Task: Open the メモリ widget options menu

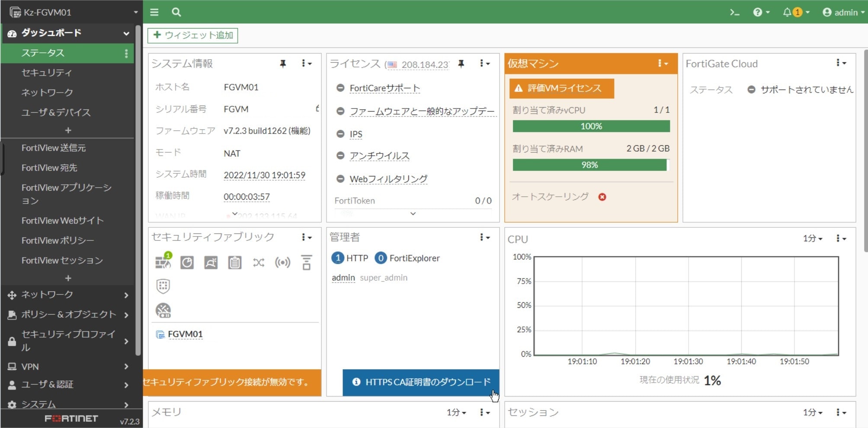Action: coord(484,412)
